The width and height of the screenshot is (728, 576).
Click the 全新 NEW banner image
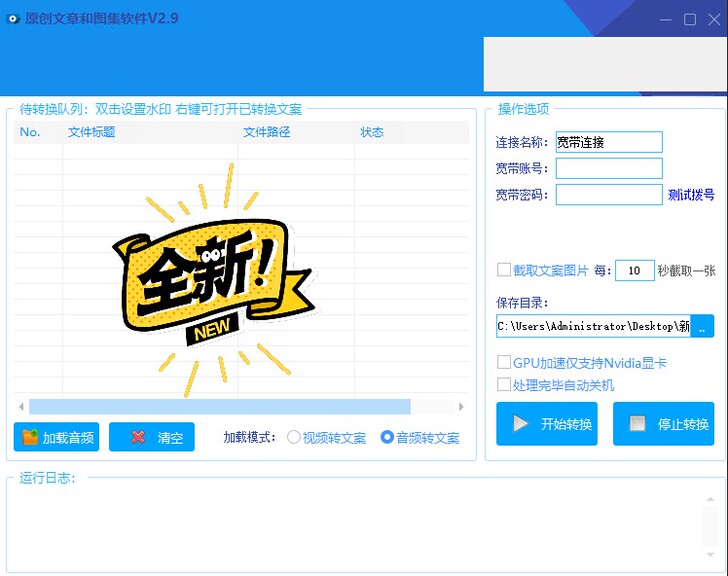(214, 280)
